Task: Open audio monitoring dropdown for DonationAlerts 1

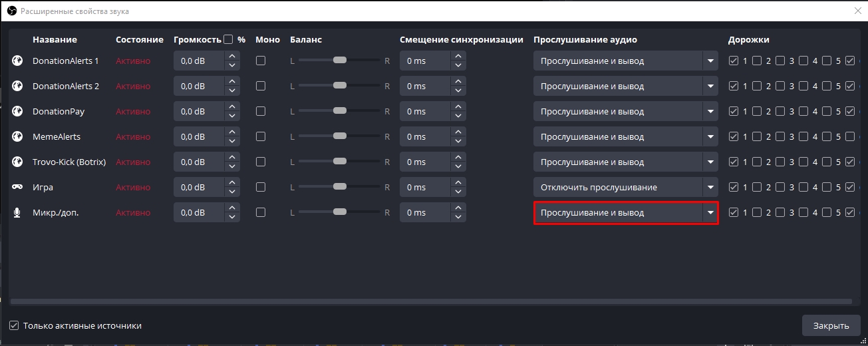Action: tap(625, 61)
